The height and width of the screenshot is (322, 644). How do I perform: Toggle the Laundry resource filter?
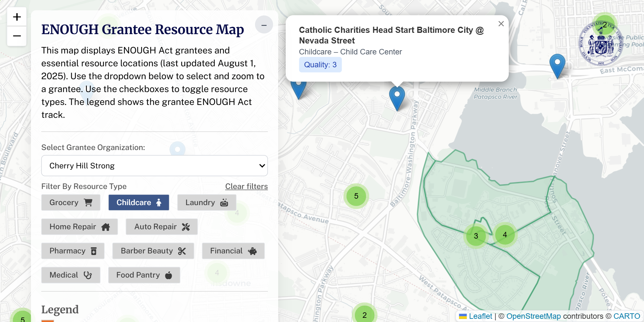click(x=206, y=203)
